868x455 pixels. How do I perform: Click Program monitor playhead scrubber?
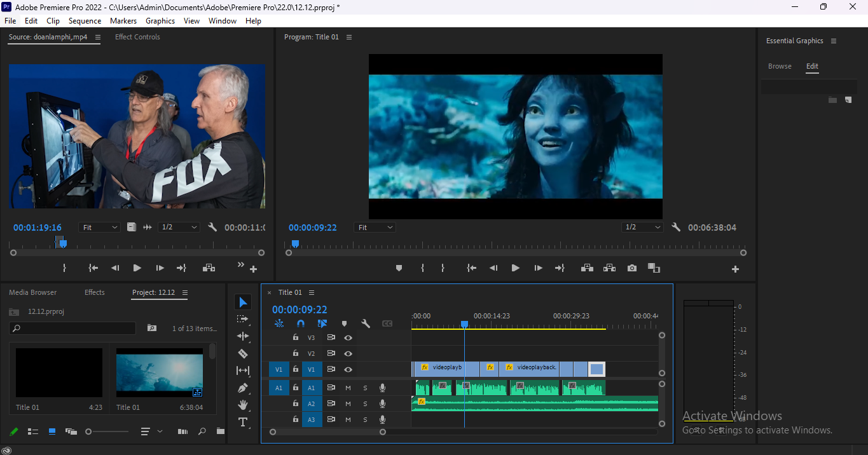tap(295, 244)
